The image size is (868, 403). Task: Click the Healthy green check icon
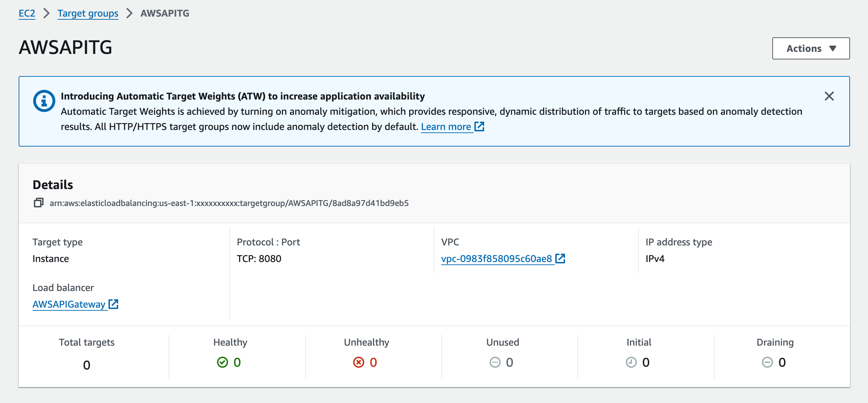point(223,362)
